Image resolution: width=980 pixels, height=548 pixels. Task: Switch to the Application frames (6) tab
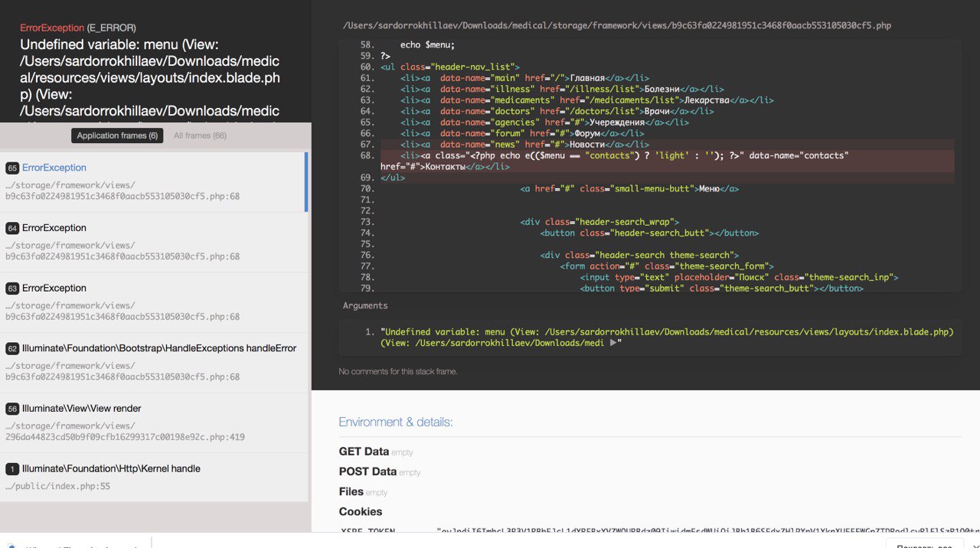(117, 135)
